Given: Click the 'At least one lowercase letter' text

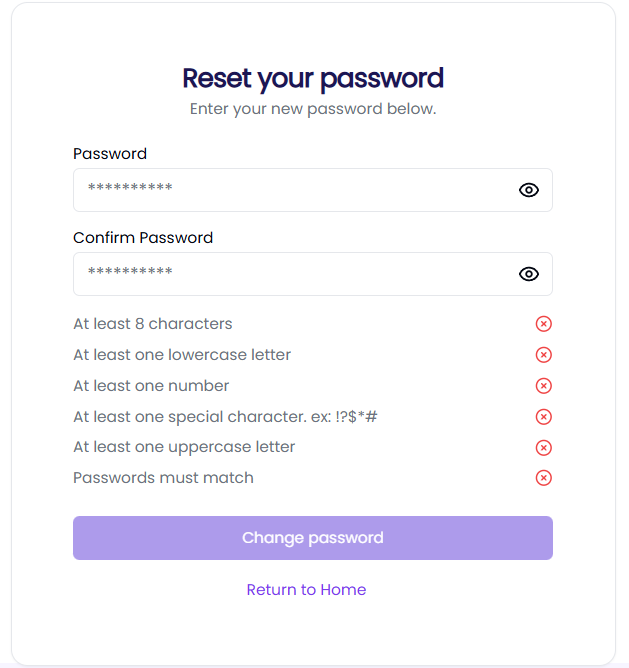Looking at the screenshot, I should [x=182, y=355].
